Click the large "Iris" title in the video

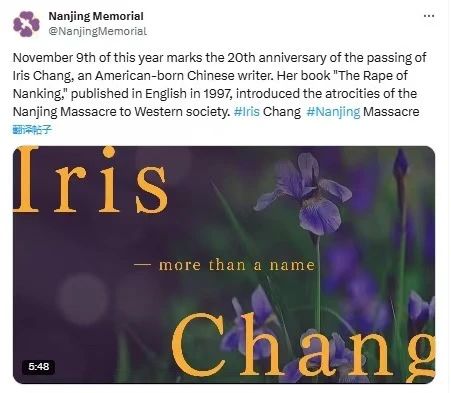(90, 180)
